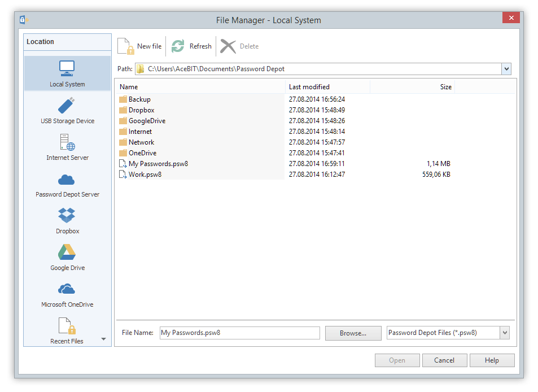This screenshot has width=538, height=392.
Task: Select the date 27.08.2014 16:59:11
Action: coord(317,164)
